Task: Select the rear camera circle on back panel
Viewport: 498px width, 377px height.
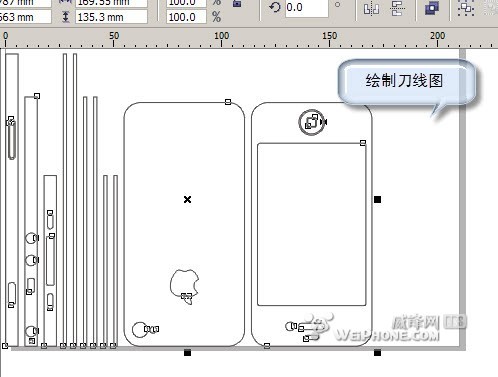Action: point(139,330)
